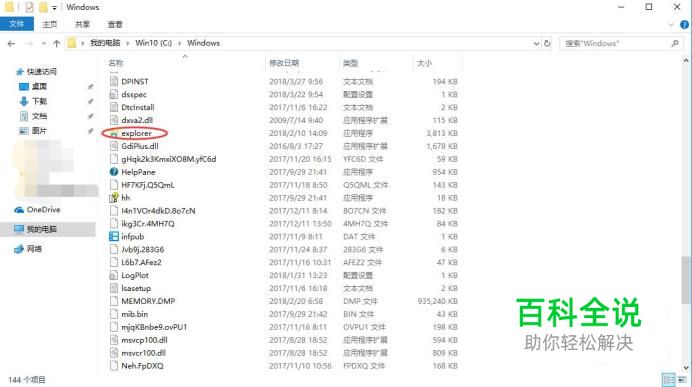Select 桌面 in the navigation pane
This screenshot has width=692, height=387.
click(x=39, y=86)
